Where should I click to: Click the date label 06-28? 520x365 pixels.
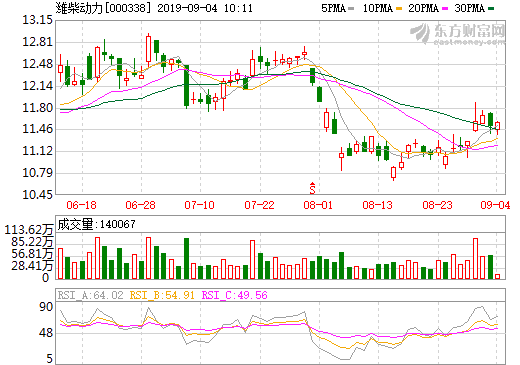point(140,205)
